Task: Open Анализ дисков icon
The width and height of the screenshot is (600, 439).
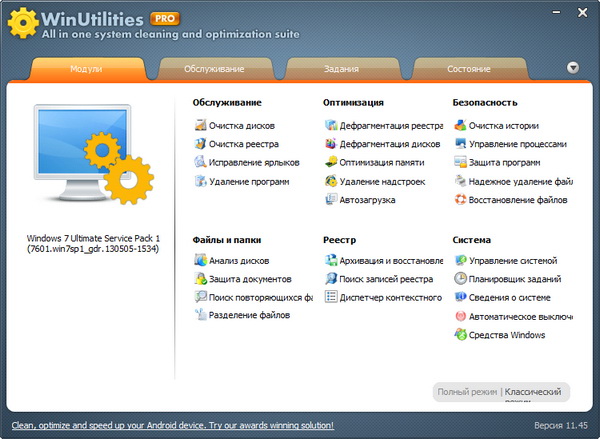Action: [x=200, y=261]
